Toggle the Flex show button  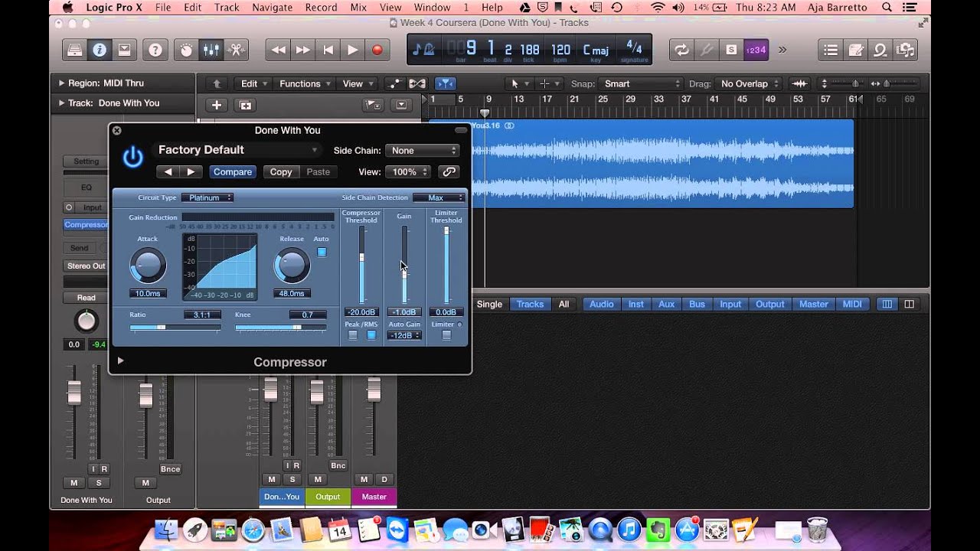[417, 83]
